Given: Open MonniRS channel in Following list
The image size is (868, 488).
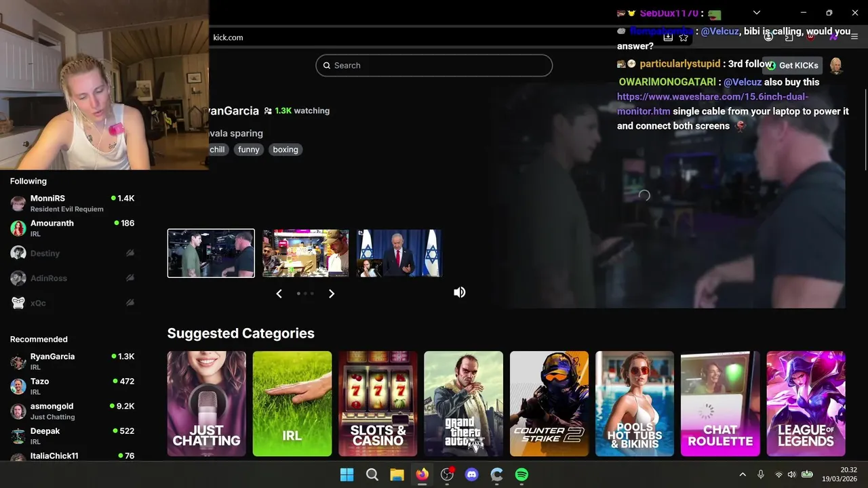Looking at the screenshot, I should [73, 203].
